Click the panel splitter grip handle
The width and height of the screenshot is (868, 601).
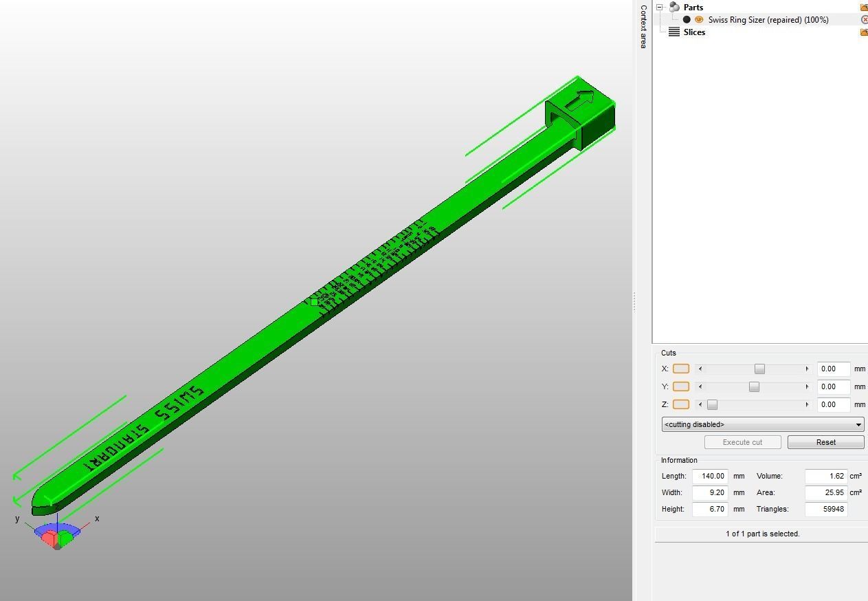click(x=634, y=301)
